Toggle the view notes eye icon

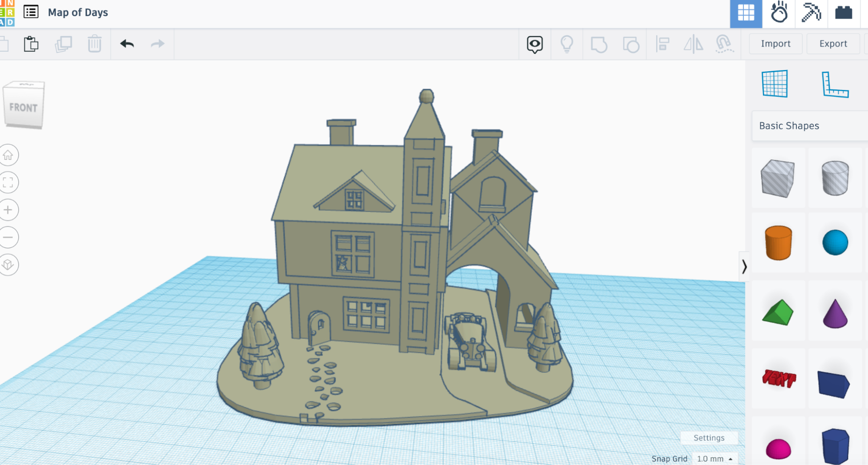[535, 44]
